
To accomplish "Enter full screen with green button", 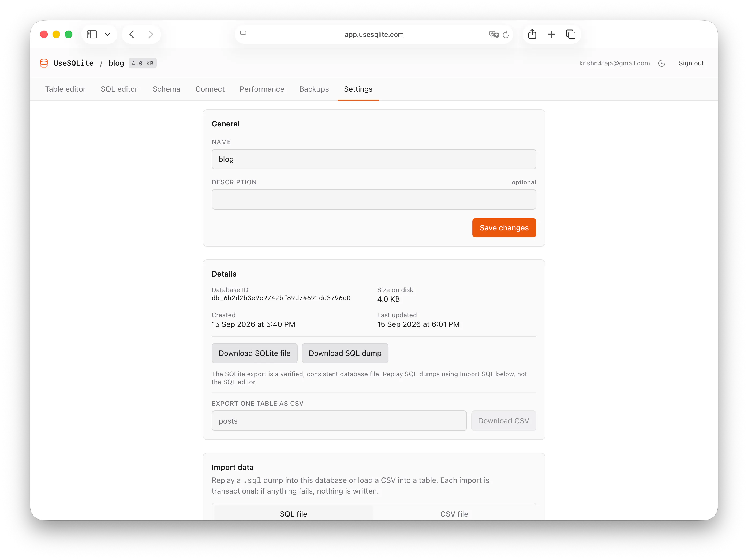I will pos(69,34).
